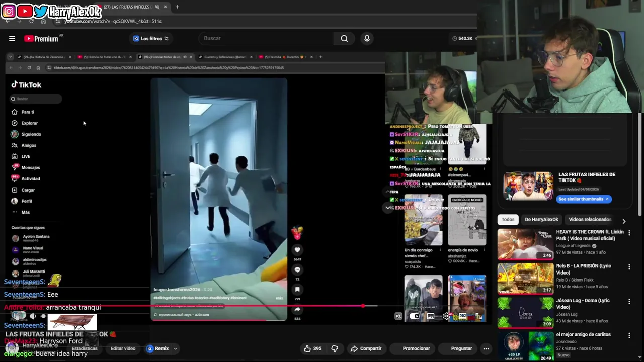Open Jósean Log - Doma video
Viewport: 644px width, 362px height.
point(525,312)
